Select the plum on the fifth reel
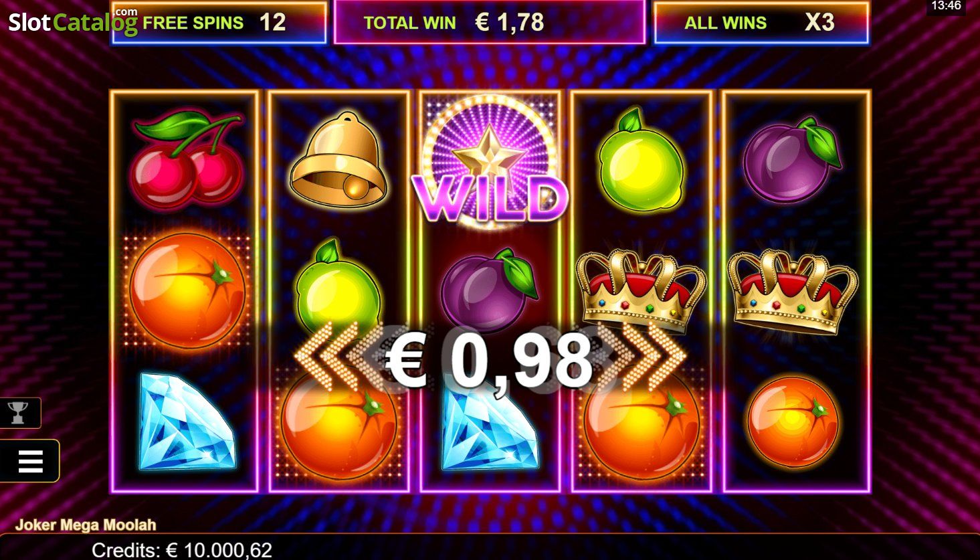This screenshot has width=980, height=560. (x=793, y=159)
